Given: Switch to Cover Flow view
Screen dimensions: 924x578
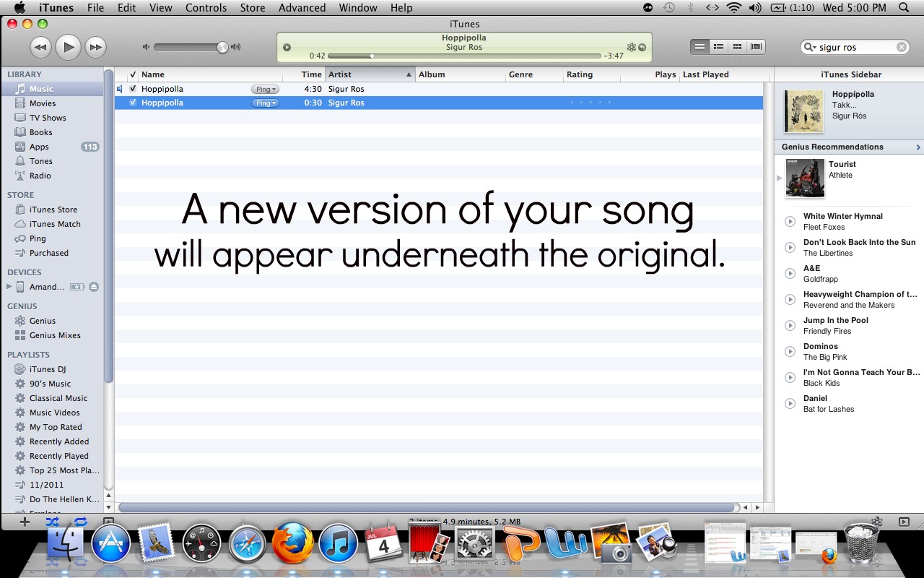Looking at the screenshot, I should [756, 47].
